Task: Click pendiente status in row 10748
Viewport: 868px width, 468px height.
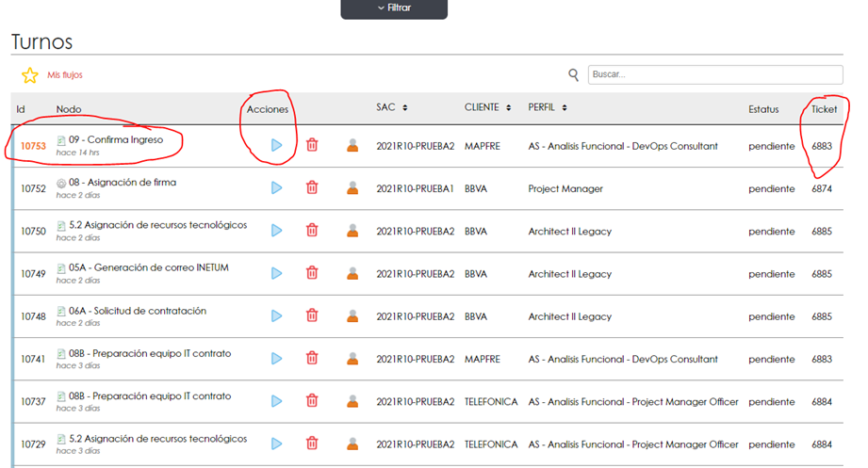Action: (772, 316)
